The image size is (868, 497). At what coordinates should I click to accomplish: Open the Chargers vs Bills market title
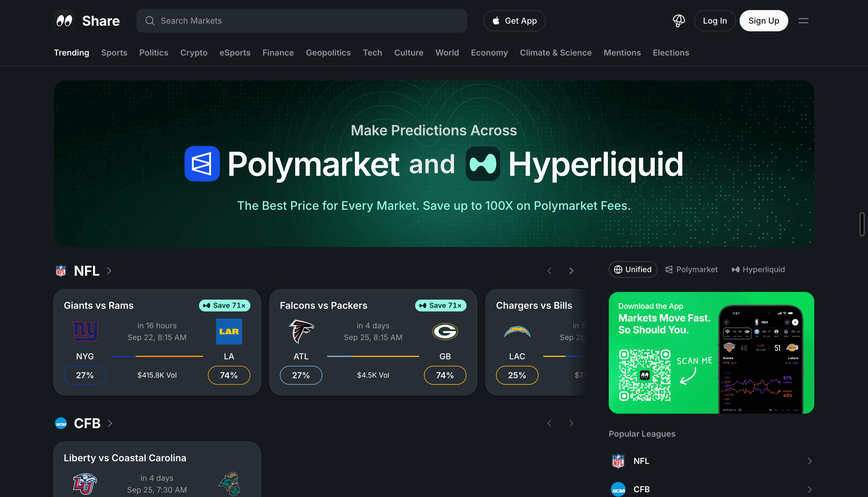tap(534, 305)
